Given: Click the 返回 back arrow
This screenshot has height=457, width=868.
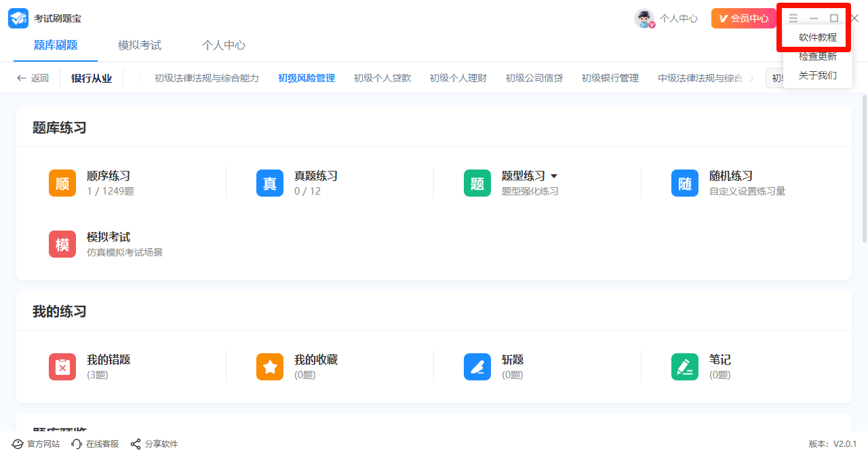Looking at the screenshot, I should pos(22,78).
